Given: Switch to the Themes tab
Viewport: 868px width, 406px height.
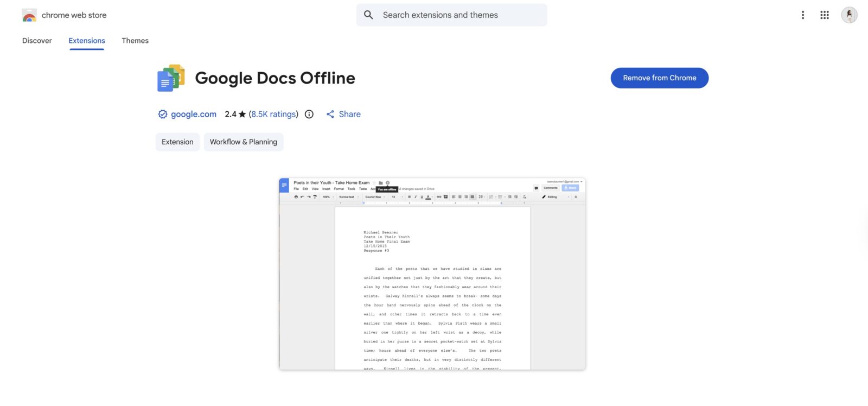Looking at the screenshot, I should tap(135, 41).
